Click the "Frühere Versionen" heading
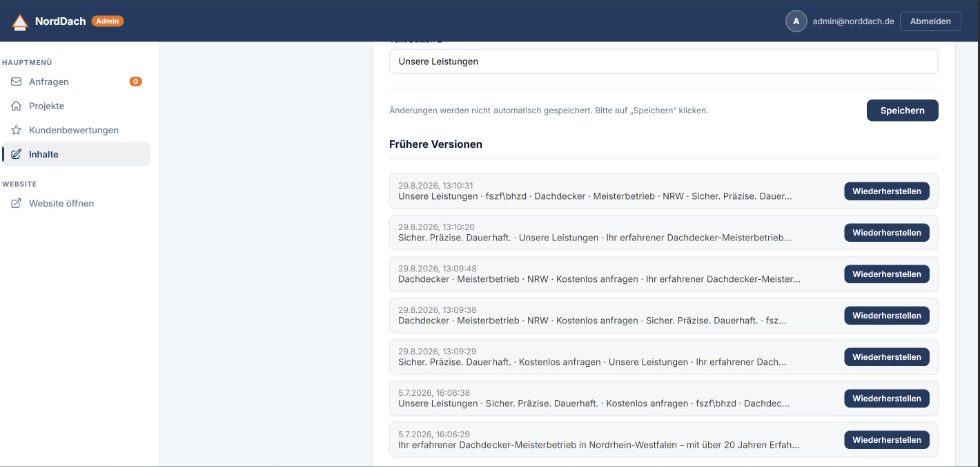This screenshot has height=467, width=980. point(435,144)
